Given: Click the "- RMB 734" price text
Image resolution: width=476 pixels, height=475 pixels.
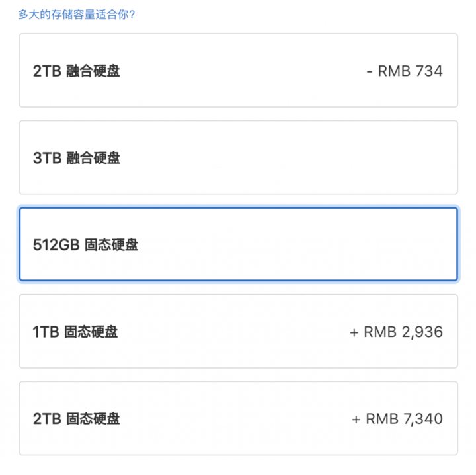Looking at the screenshot, I should tap(404, 71).
